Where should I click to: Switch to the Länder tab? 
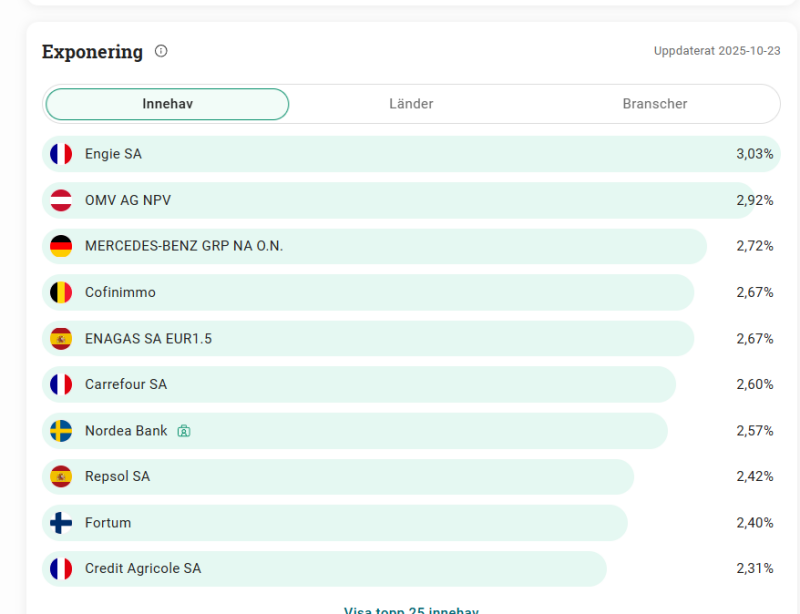(411, 104)
